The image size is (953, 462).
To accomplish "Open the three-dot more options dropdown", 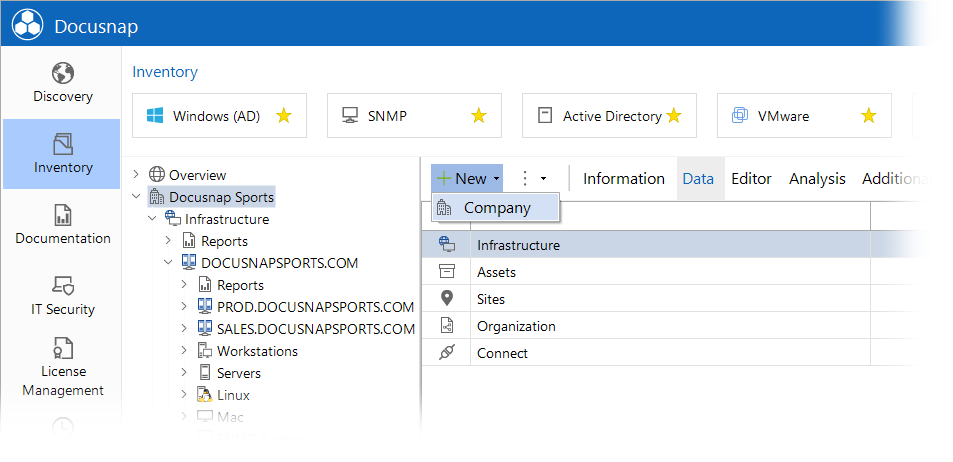I will (533, 179).
